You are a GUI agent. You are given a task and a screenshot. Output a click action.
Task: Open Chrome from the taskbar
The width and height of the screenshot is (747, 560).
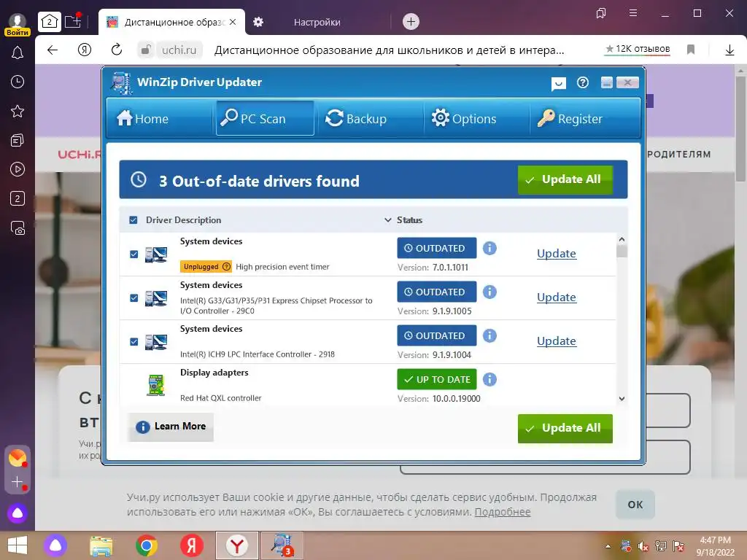tap(146, 545)
